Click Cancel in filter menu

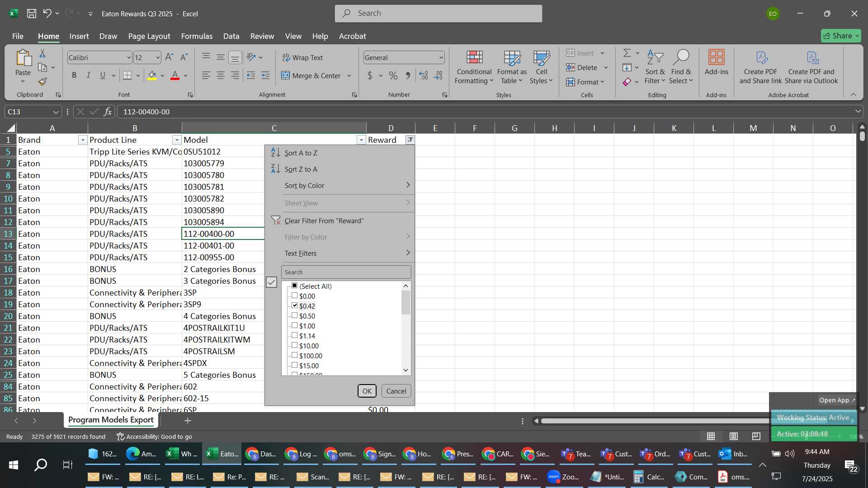click(x=396, y=391)
